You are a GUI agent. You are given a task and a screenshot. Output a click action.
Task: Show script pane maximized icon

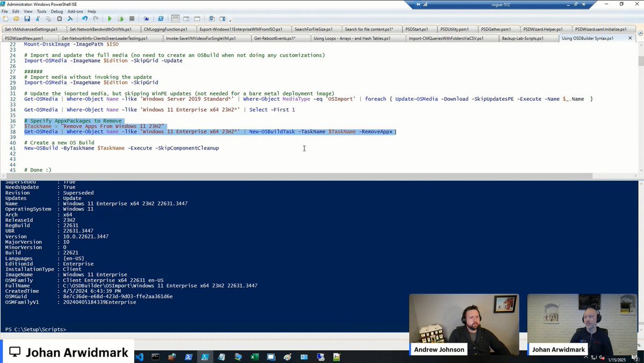click(197, 19)
